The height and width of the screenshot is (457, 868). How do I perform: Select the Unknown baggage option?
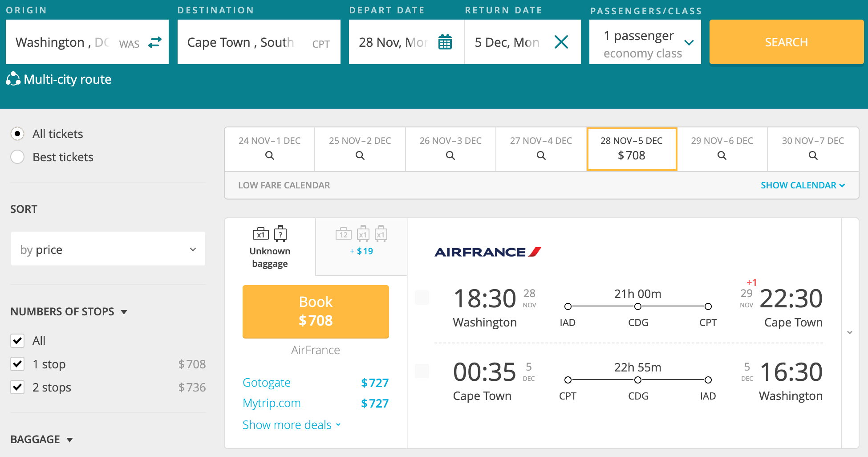[x=270, y=247]
